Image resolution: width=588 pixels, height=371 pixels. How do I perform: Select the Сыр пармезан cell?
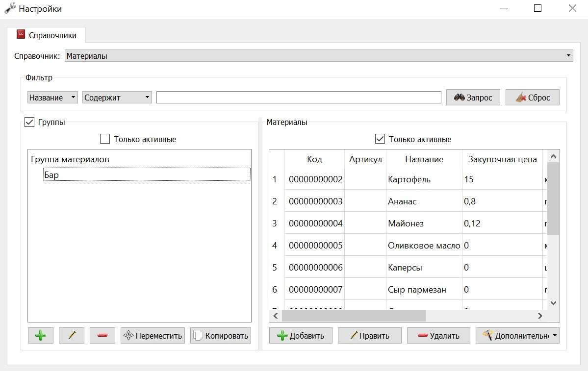pos(424,290)
